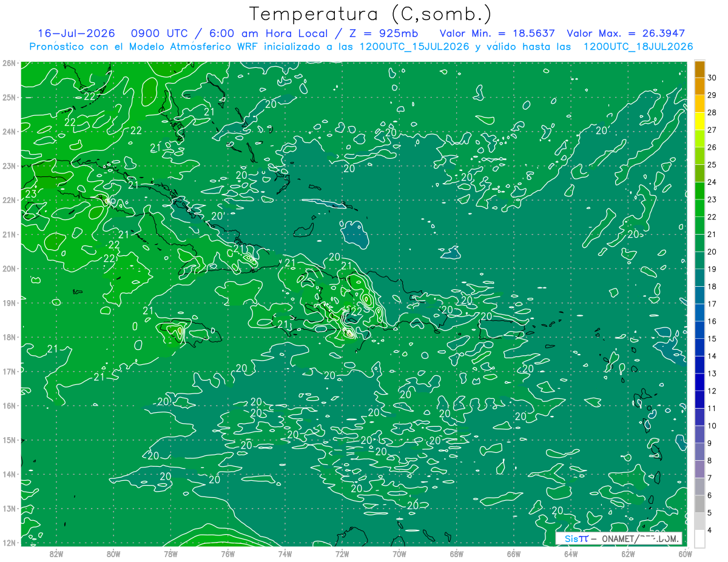Click dark blue color bar segment between 12 and 13

(x=699, y=383)
